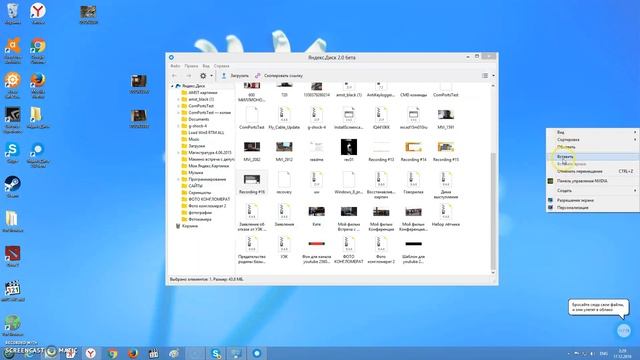Open the Recycle Bin desktop icon
The width and height of the screenshot is (640, 360).
click(12, 13)
